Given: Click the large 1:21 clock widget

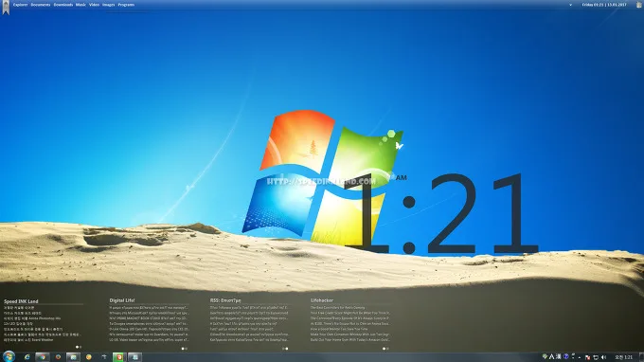Looking at the screenshot, I should (440, 213).
